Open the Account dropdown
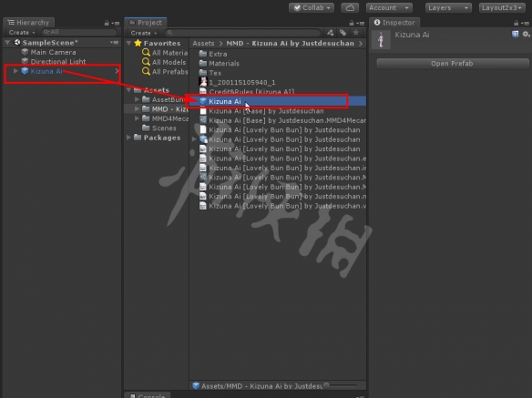 point(389,8)
